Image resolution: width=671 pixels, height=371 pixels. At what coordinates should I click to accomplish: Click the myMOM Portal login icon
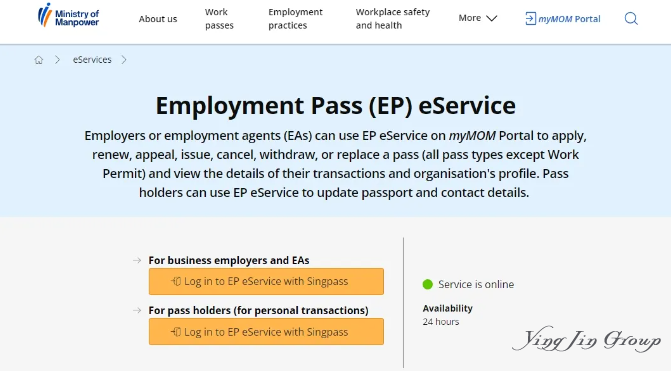(530, 18)
